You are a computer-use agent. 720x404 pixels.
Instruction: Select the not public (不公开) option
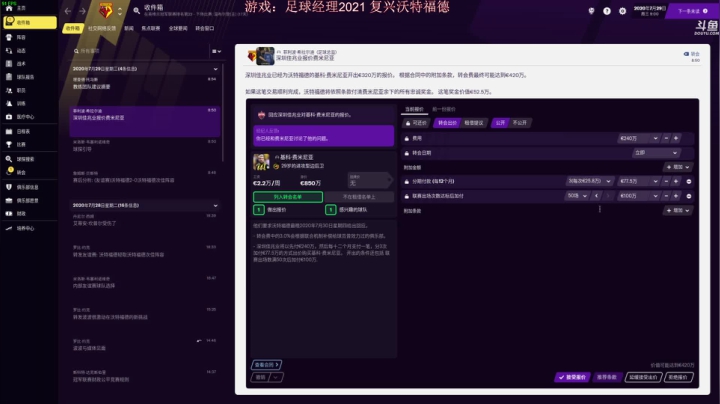(x=520, y=123)
